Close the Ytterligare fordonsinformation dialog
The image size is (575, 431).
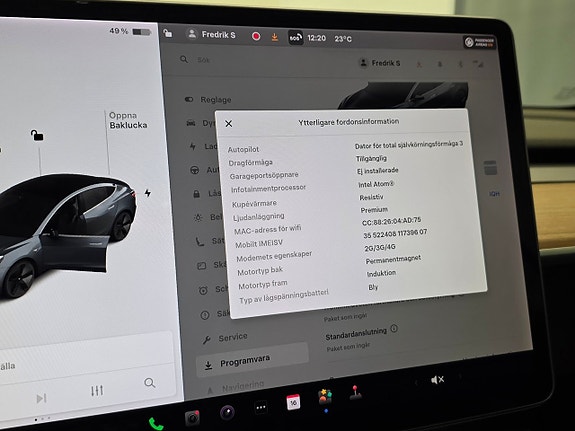(228, 124)
